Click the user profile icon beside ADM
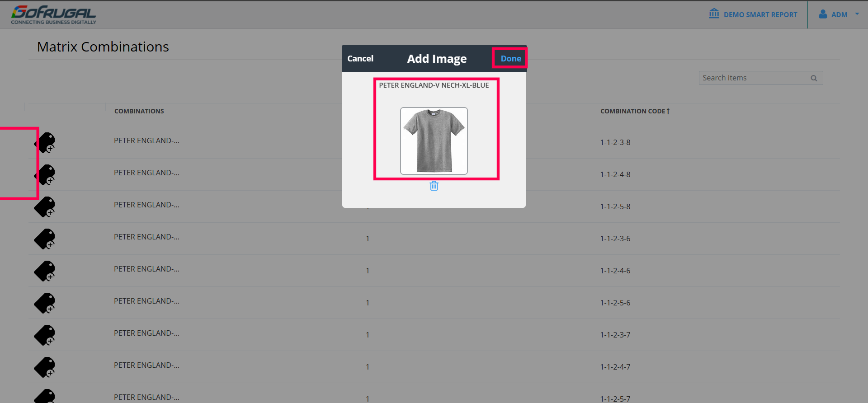 823,14
